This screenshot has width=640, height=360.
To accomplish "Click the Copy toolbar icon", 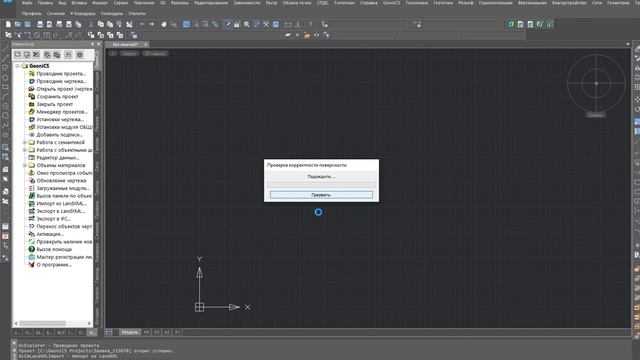I will click(x=100, y=24).
